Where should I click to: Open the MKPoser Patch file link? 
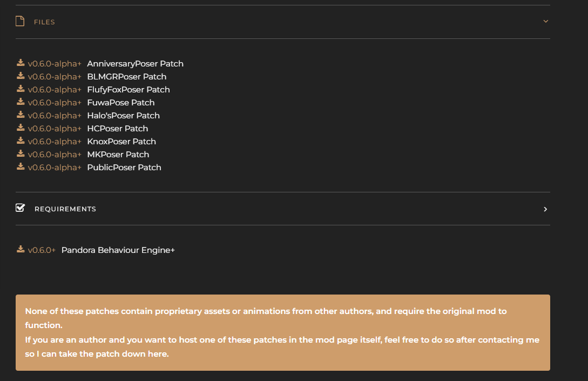point(118,155)
